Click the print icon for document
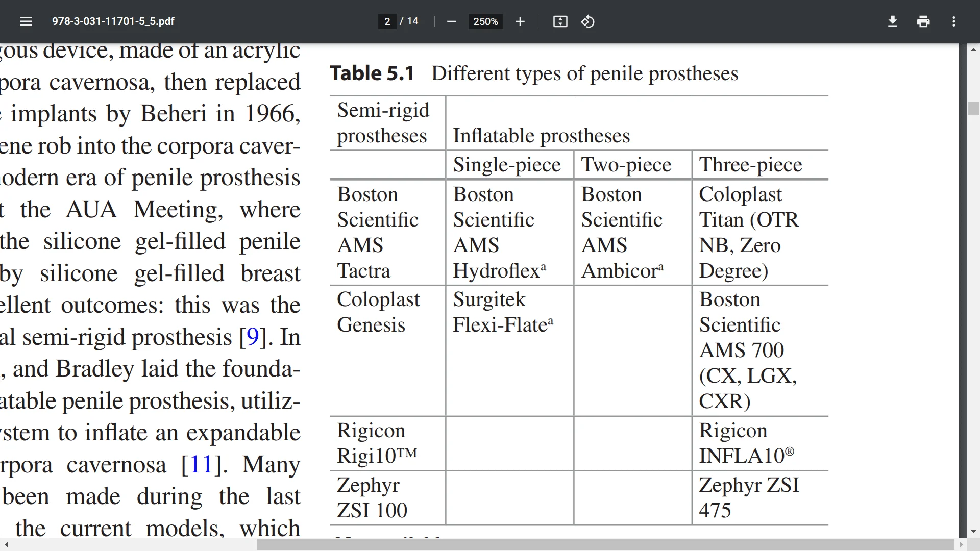The image size is (980, 551). 923,21
